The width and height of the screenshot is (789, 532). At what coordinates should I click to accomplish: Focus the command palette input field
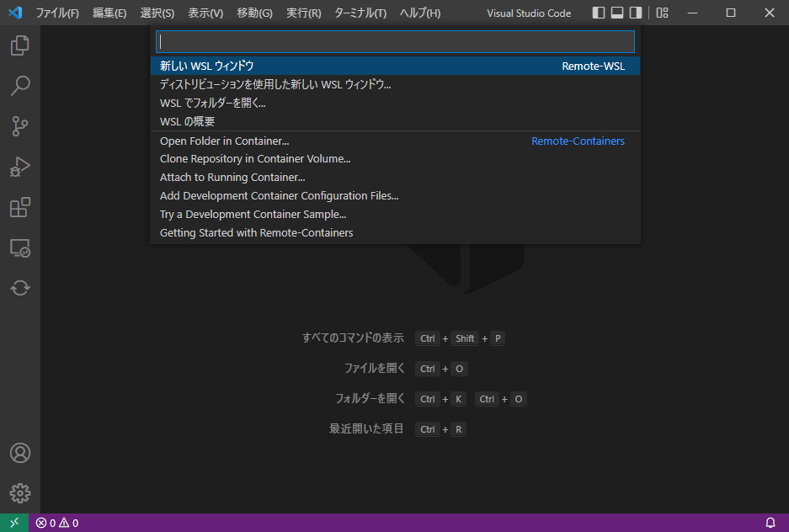click(x=395, y=42)
